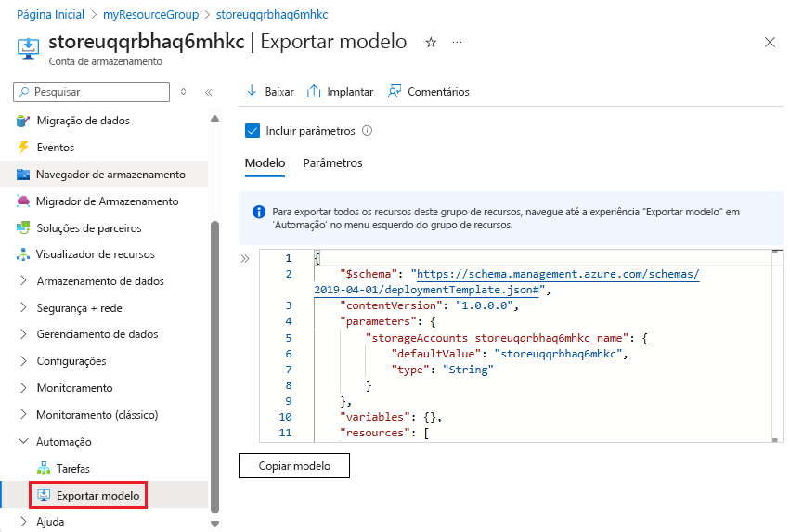790x532 pixels.
Task: Go to Página Inicial breadcrumb
Action: pyautogui.click(x=50, y=15)
